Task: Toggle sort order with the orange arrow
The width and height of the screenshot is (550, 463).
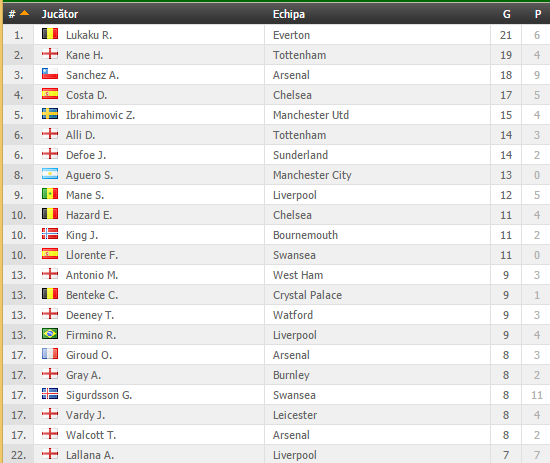Action: click(24, 13)
